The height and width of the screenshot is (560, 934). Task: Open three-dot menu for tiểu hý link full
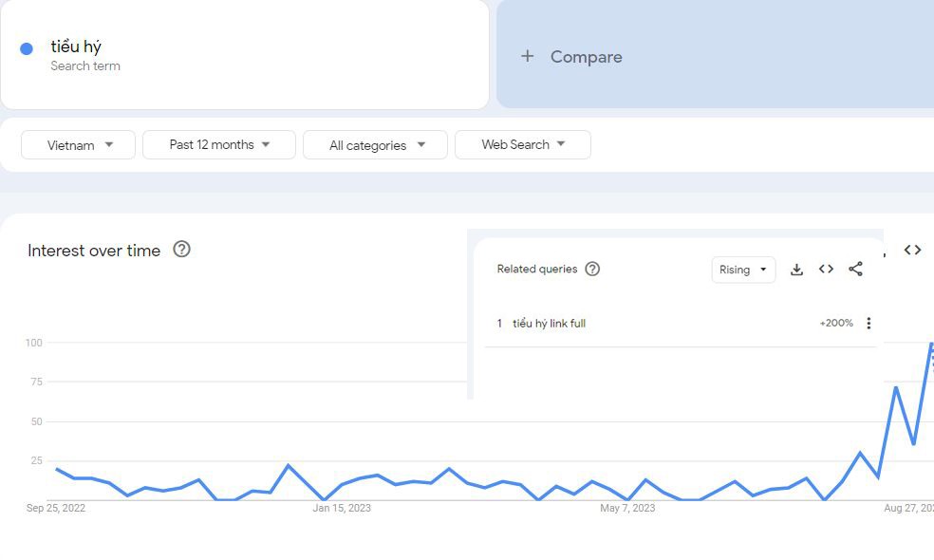(869, 324)
